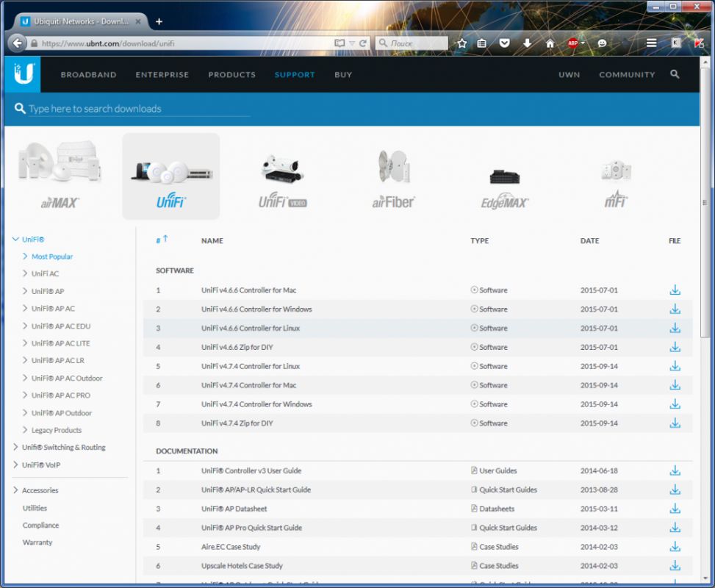Click the Ubiquiti logo home icon

tap(22, 74)
